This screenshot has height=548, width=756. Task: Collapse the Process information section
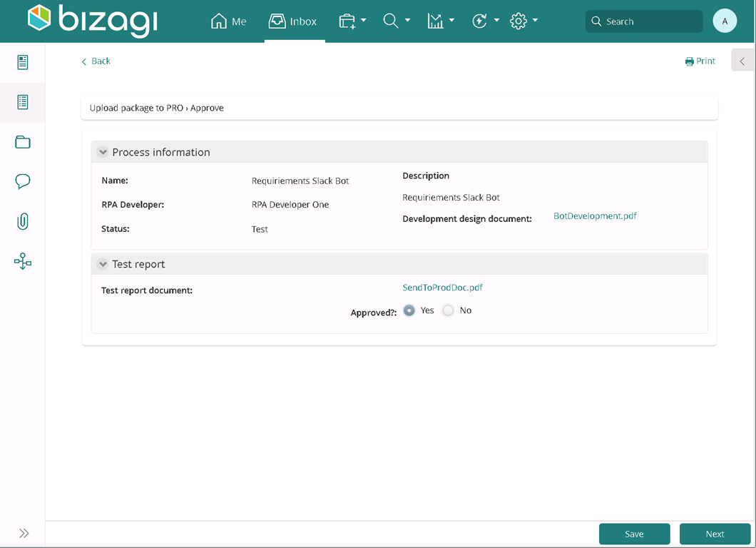[102, 152]
